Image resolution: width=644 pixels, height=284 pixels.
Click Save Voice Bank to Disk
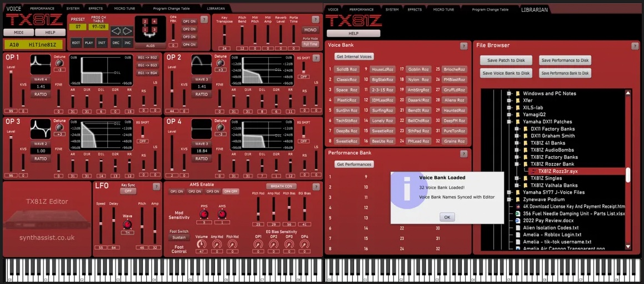pos(506,73)
